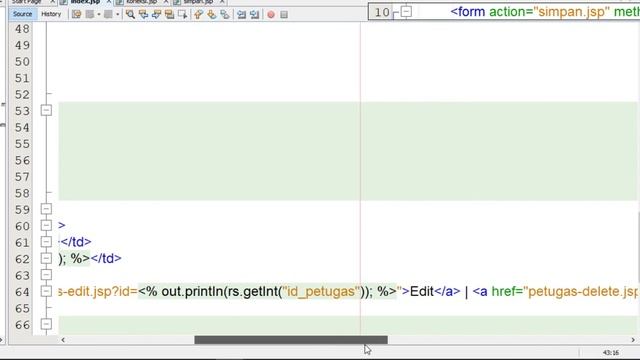This screenshot has height=360, width=640.
Task: Click the Find Selection magnifier icon
Action: click(x=130, y=14)
